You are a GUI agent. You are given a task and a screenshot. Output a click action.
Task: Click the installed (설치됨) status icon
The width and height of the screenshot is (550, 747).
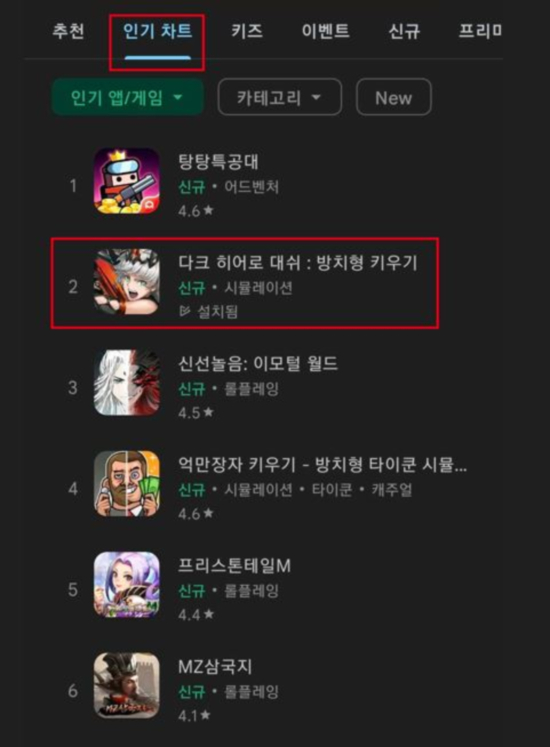tap(184, 312)
